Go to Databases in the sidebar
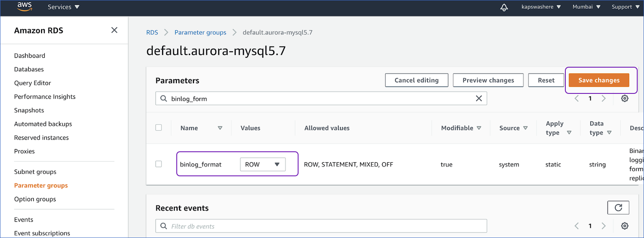The width and height of the screenshot is (644, 238). [29, 69]
